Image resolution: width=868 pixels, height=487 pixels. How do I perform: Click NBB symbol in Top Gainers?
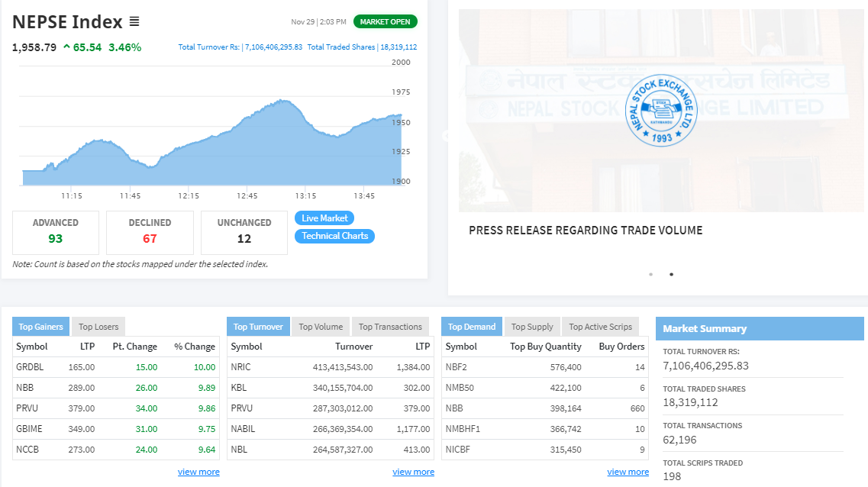point(25,388)
